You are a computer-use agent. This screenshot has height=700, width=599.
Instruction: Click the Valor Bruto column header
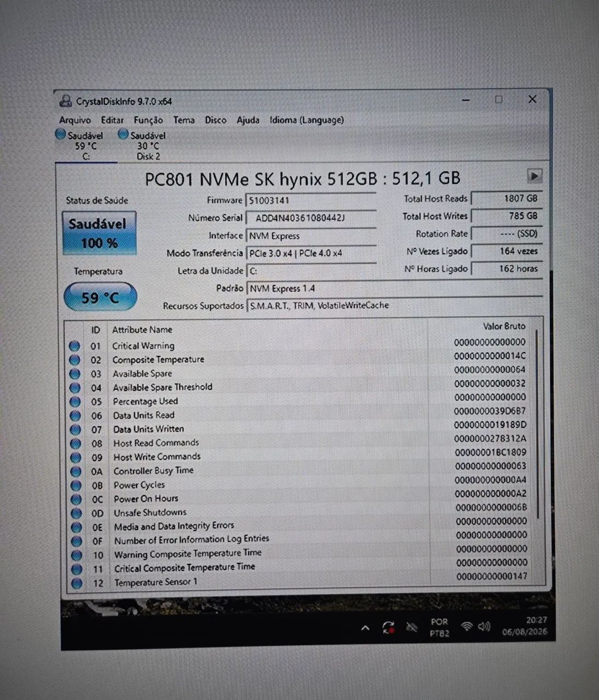coord(504,326)
